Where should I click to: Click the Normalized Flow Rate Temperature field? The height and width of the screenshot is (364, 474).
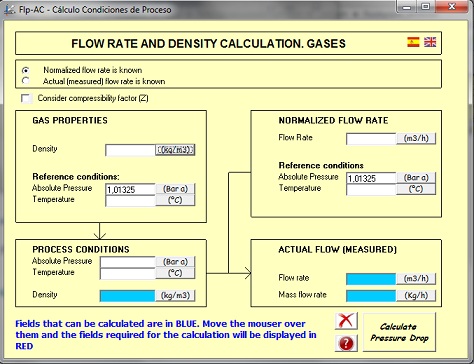371,189
